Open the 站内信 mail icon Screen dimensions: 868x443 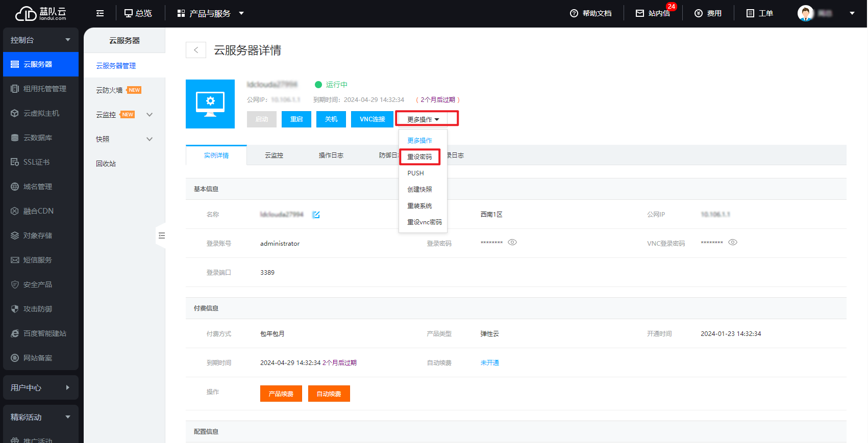click(x=640, y=13)
